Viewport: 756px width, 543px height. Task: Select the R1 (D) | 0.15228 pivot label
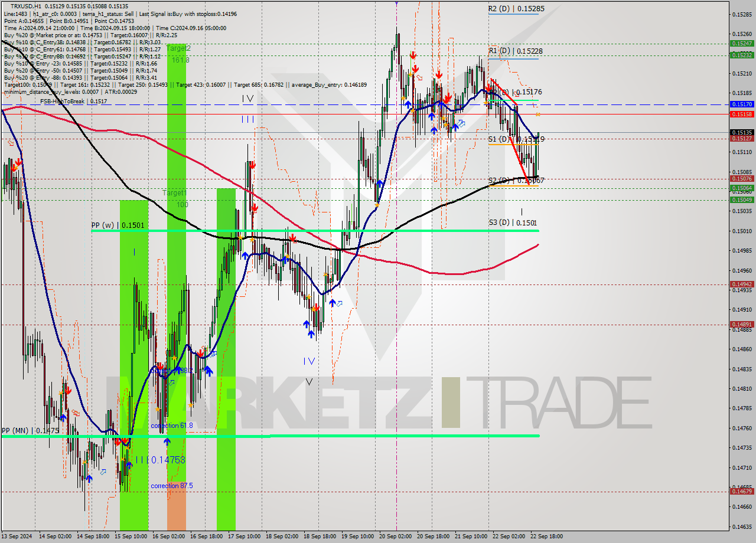tap(515, 51)
